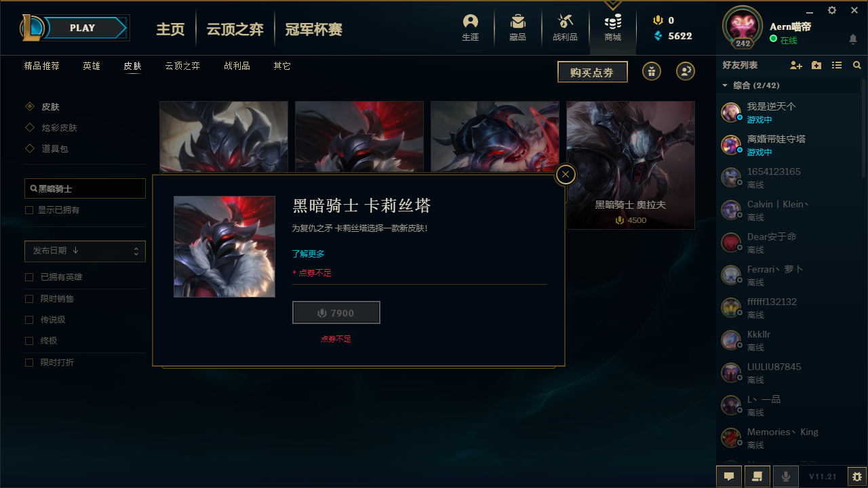The width and height of the screenshot is (868, 488).
Task: Toggle the 限时销售 checkbox
Action: [x=29, y=299]
